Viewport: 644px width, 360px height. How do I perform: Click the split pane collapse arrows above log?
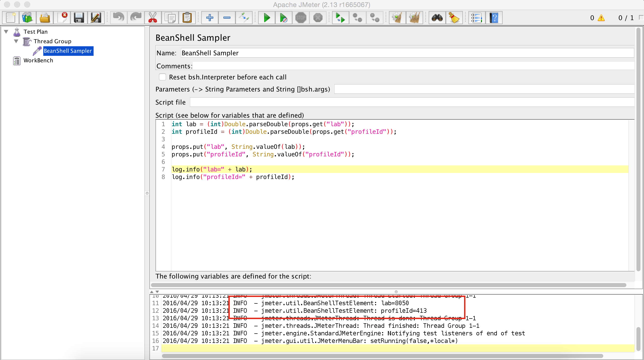[154, 292]
